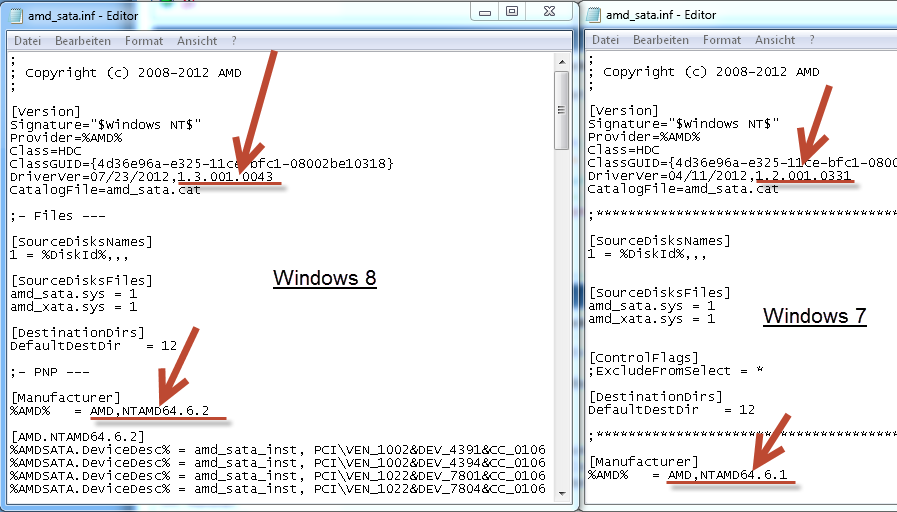The image size is (897, 512).
Task: Click CatalogFile=amd_sata.cat in right window
Action: pyautogui.click(x=683, y=189)
